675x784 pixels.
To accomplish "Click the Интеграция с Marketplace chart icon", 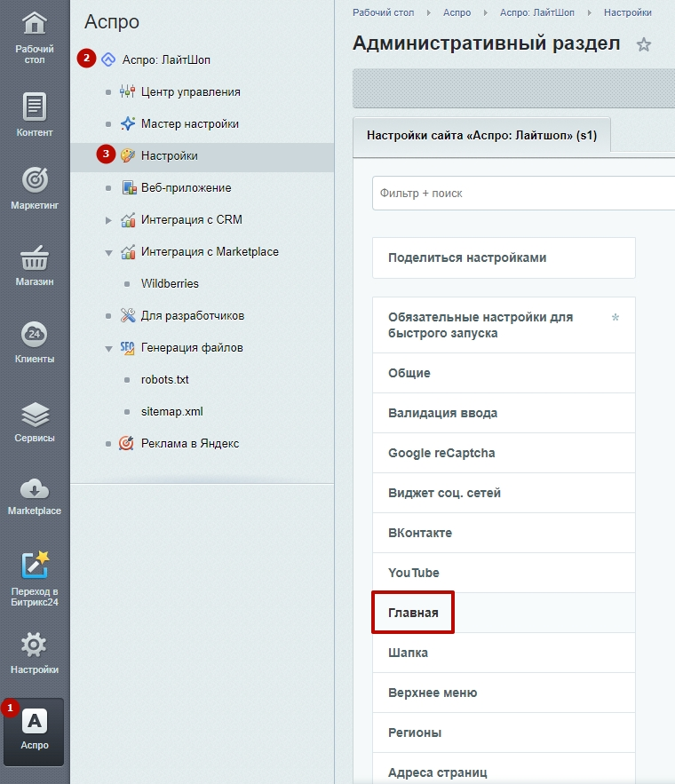I will click(128, 251).
